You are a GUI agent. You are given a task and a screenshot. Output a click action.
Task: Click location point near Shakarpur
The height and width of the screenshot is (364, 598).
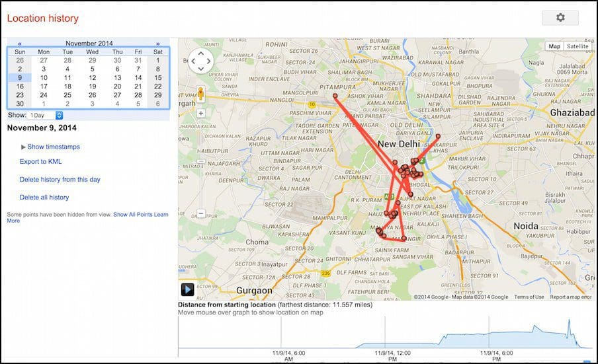coord(438,136)
